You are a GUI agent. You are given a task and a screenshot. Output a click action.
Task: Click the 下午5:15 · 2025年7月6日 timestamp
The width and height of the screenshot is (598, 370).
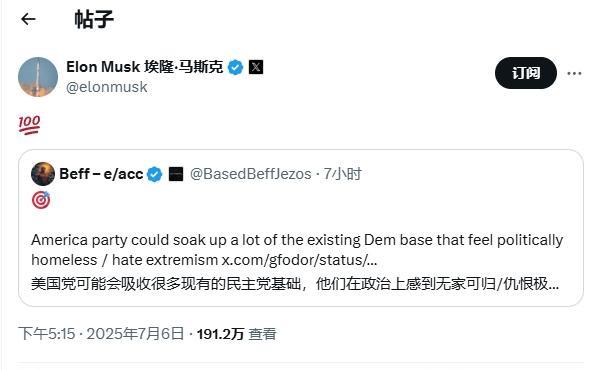click(x=101, y=334)
